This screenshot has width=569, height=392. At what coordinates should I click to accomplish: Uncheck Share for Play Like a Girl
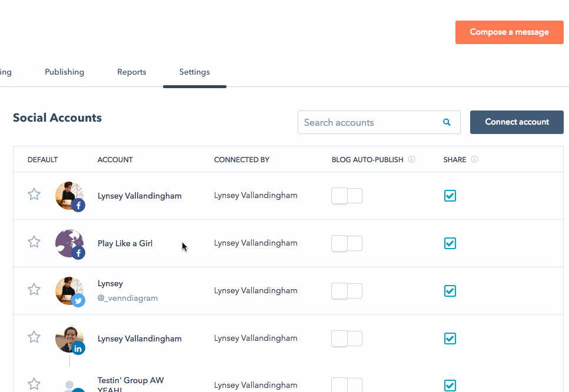click(450, 243)
